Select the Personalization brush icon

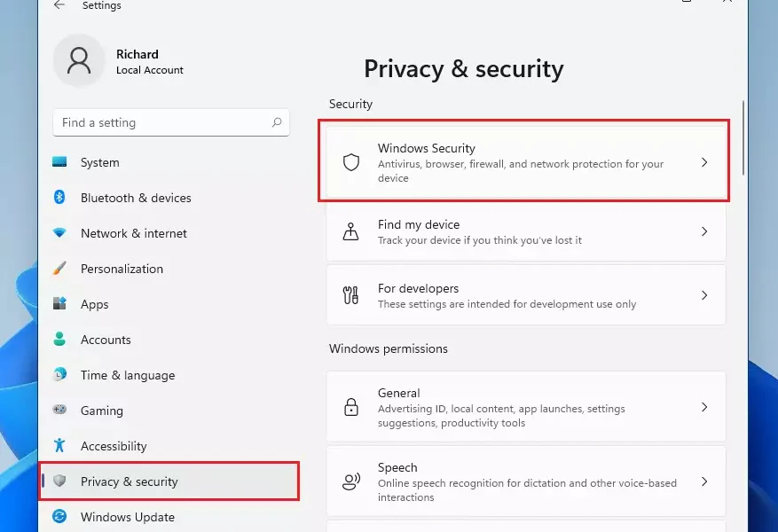tap(60, 269)
